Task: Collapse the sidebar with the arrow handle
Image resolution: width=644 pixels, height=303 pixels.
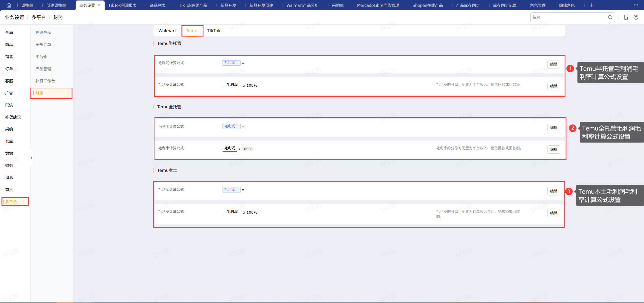Action: [x=32, y=158]
